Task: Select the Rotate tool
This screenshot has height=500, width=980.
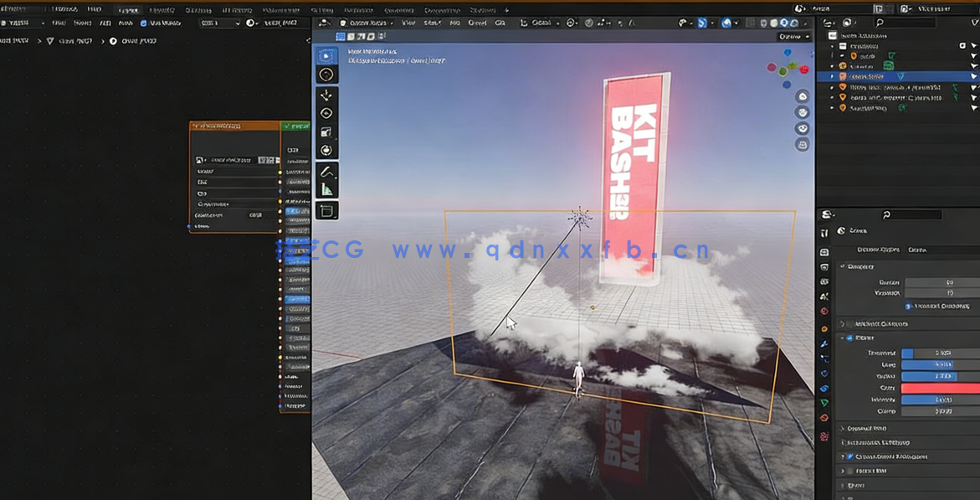Action: pyautogui.click(x=326, y=112)
